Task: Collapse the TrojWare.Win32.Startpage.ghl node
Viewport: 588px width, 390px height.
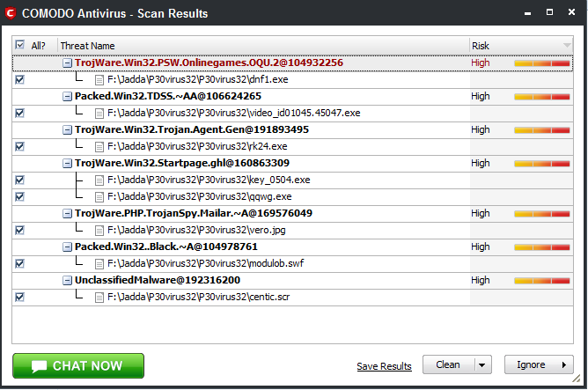Action: (x=67, y=164)
